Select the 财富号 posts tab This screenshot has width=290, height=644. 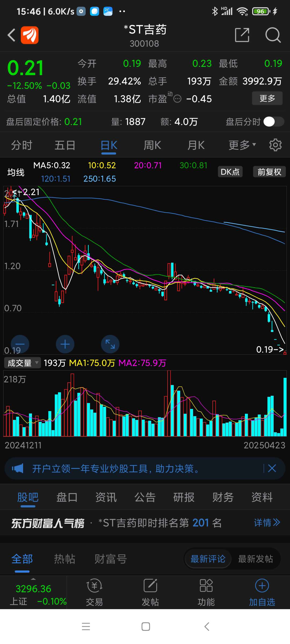coord(110,559)
